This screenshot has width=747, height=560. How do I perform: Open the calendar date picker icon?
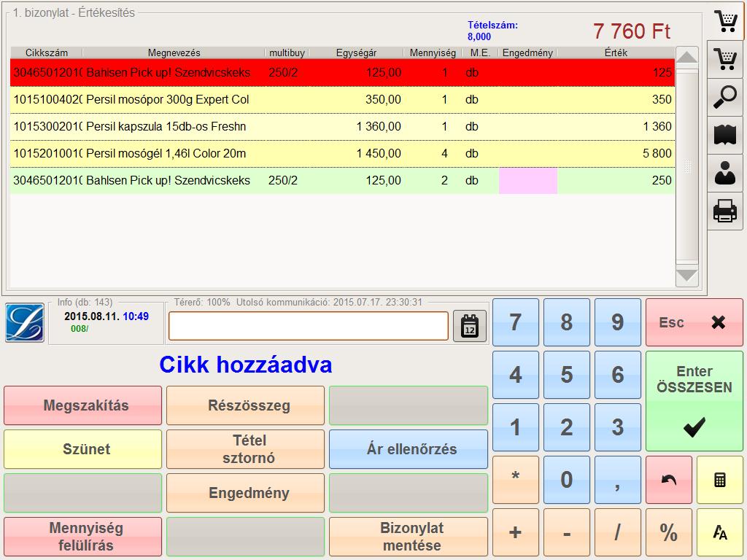pos(470,326)
